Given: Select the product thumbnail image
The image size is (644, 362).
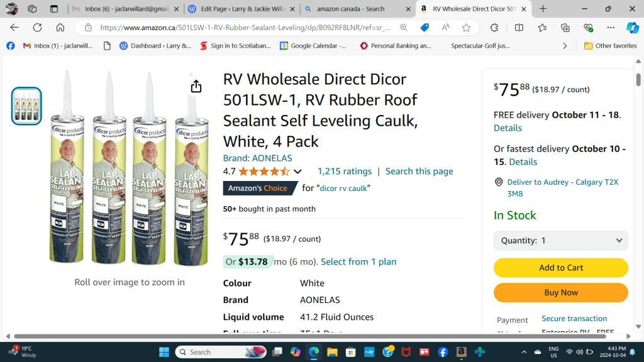Looking at the screenshot, I should [26, 106].
